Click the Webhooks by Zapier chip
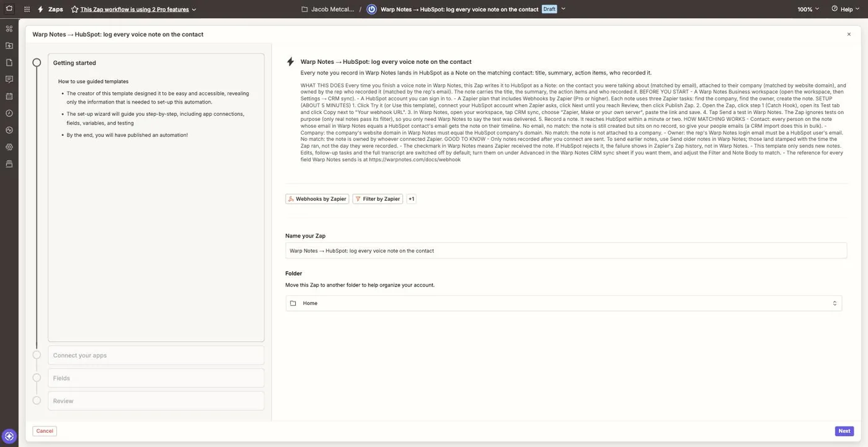This screenshot has height=447, width=868. click(317, 199)
